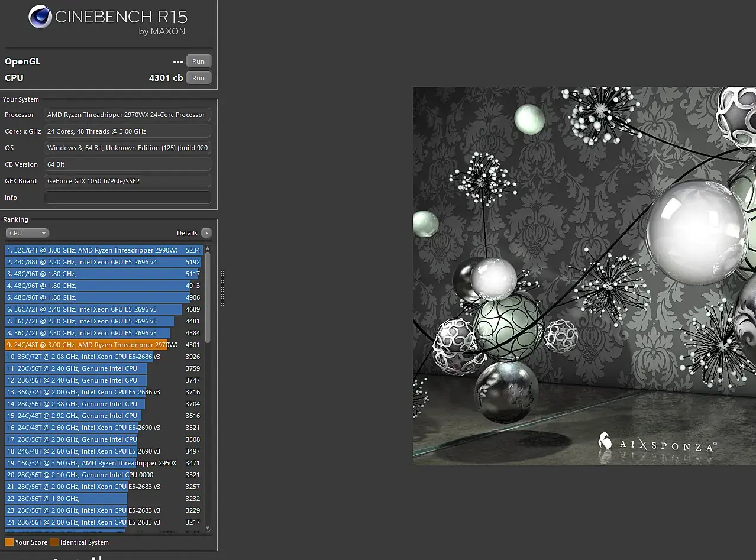Select ranking entry 23 score 3229
Image resolution: width=756 pixels, height=560 pixels.
click(104, 510)
